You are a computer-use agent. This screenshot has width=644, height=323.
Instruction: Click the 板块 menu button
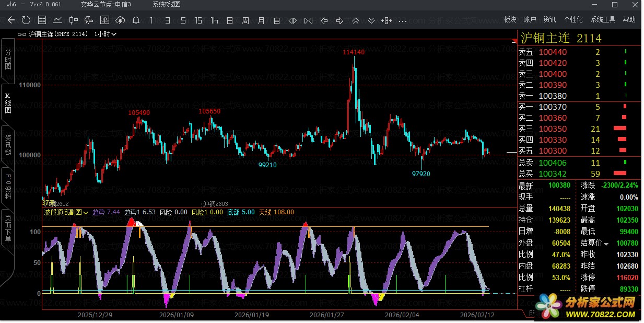pos(510,19)
